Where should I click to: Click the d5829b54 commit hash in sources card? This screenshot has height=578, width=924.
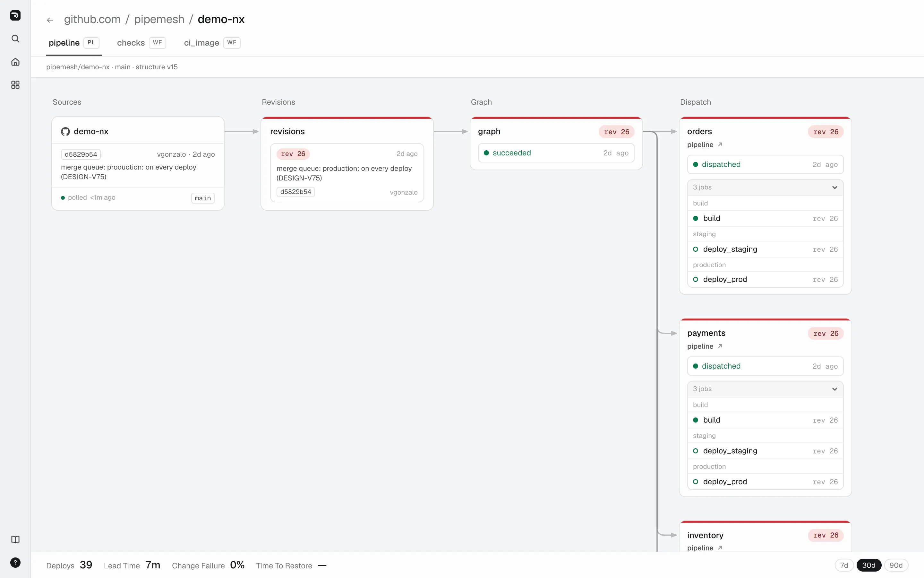(x=81, y=154)
